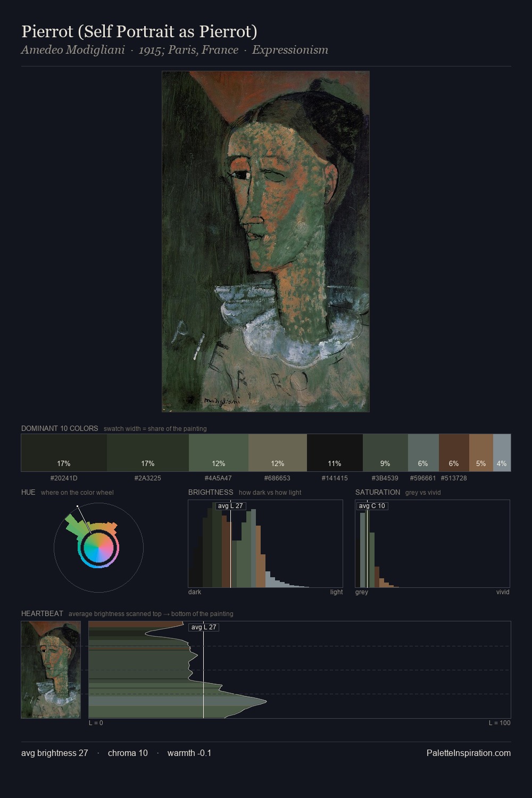This screenshot has width=532, height=798.
Task: Click 'swatch width = share of the painting' caption
Action: (x=155, y=429)
